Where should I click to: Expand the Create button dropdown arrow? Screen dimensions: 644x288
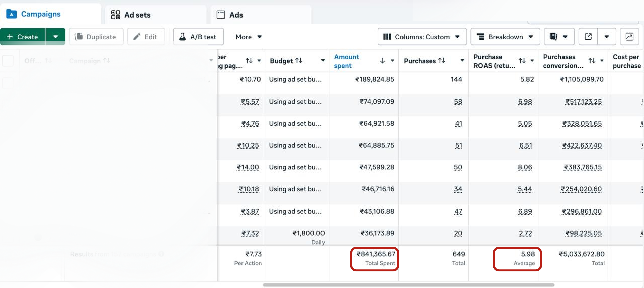click(56, 37)
